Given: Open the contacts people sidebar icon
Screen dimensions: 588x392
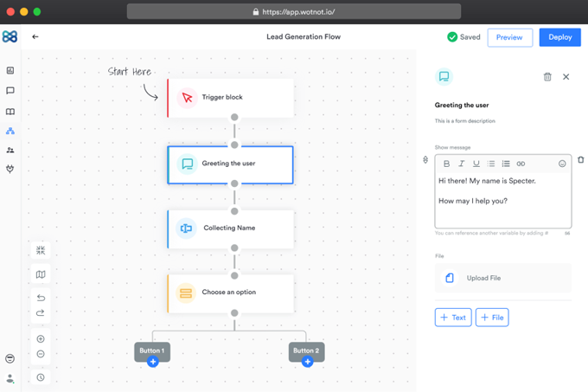Looking at the screenshot, I should click(x=10, y=150).
